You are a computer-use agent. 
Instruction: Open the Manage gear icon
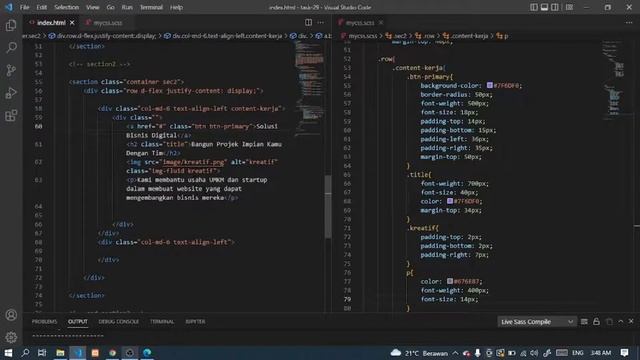(11, 337)
